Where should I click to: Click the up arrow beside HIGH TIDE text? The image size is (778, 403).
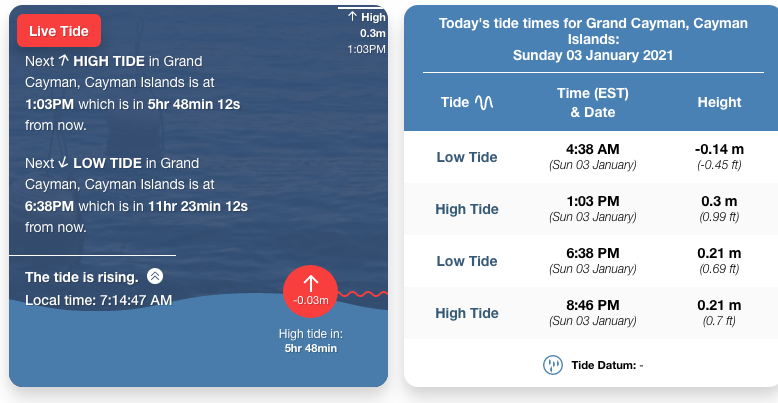pos(65,60)
